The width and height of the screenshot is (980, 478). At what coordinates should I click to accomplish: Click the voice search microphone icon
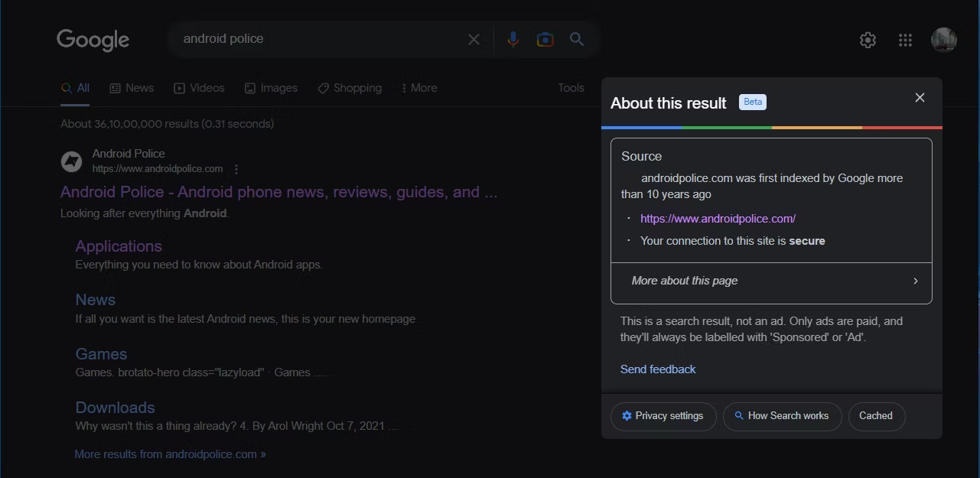[513, 39]
